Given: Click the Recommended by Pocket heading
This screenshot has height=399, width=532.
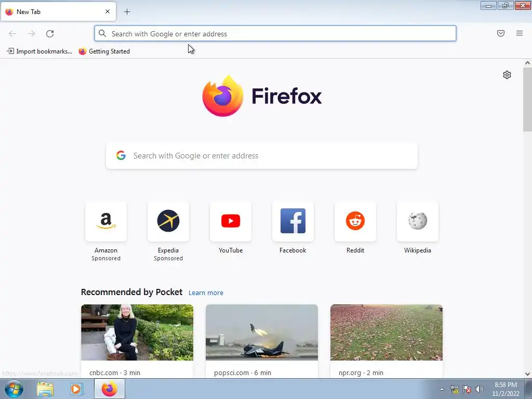Looking at the screenshot, I should (131, 292).
